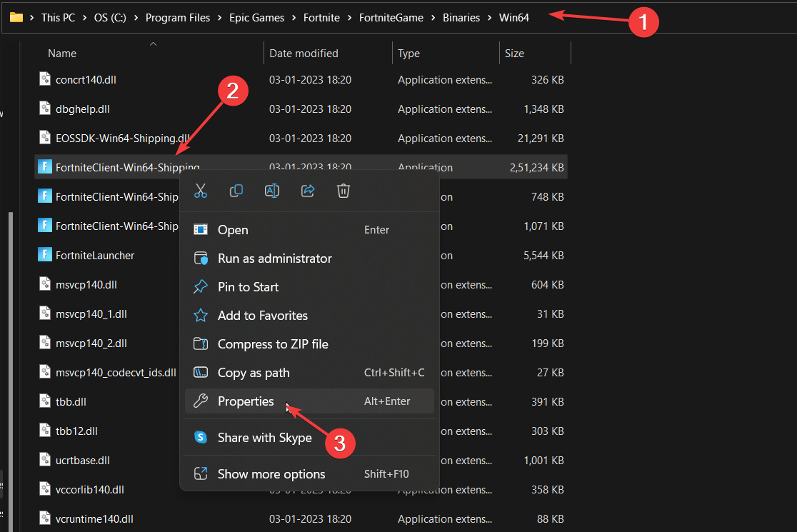Click the icon beside Show more options
This screenshot has height=532, width=797.
[201, 473]
